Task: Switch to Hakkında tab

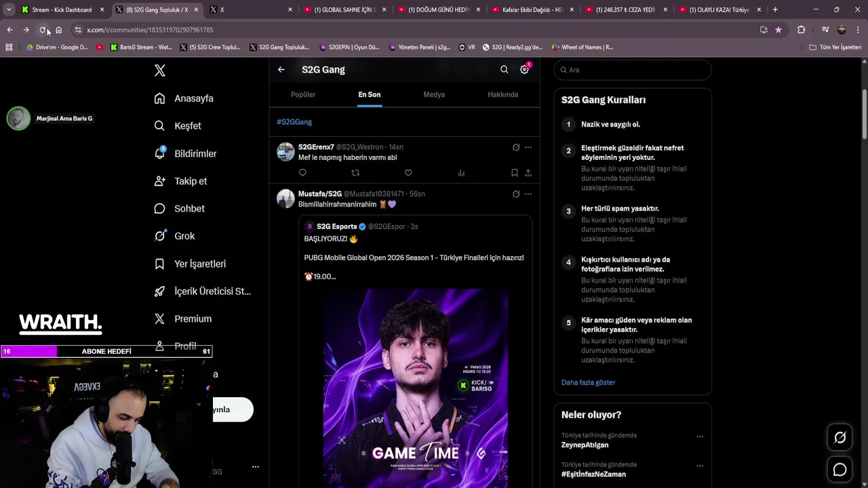Action: 503,94
